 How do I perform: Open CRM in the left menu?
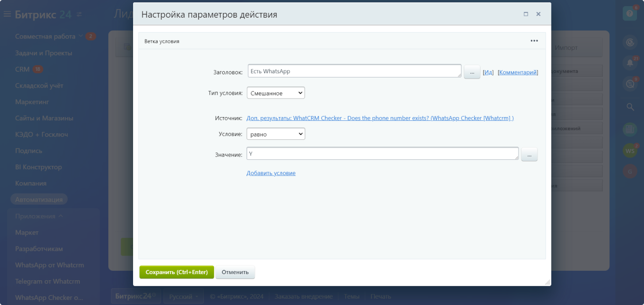click(22, 69)
